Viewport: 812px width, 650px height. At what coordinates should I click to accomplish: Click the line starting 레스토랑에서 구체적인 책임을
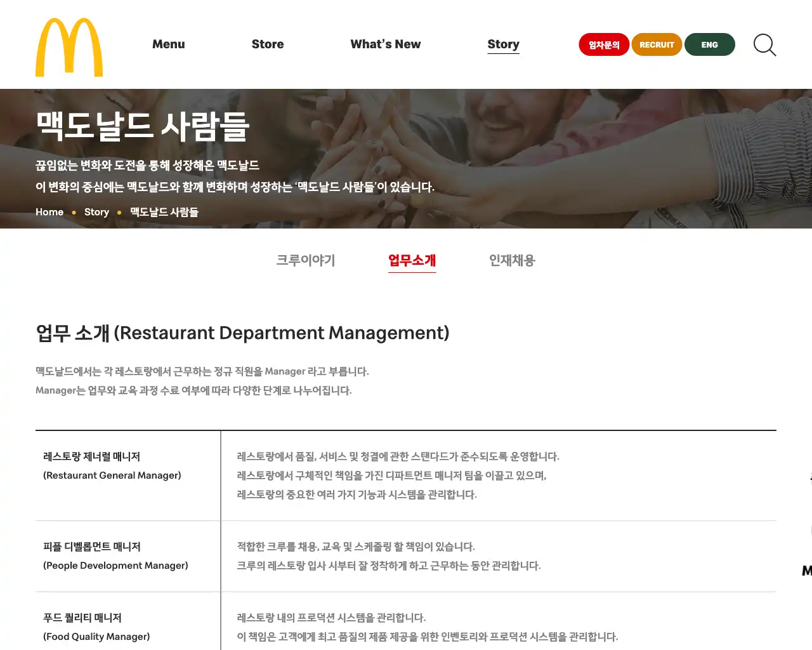[391, 475]
